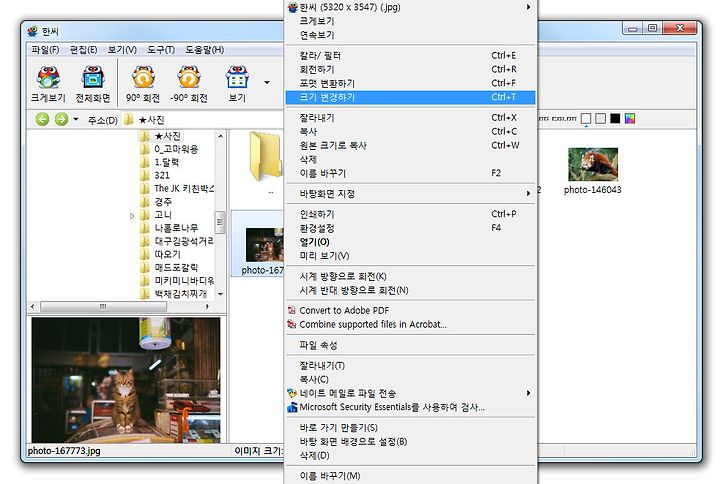Click horizontal scrollbar right arrow in tree
Viewport: 720px width, 484px height.
click(208, 306)
